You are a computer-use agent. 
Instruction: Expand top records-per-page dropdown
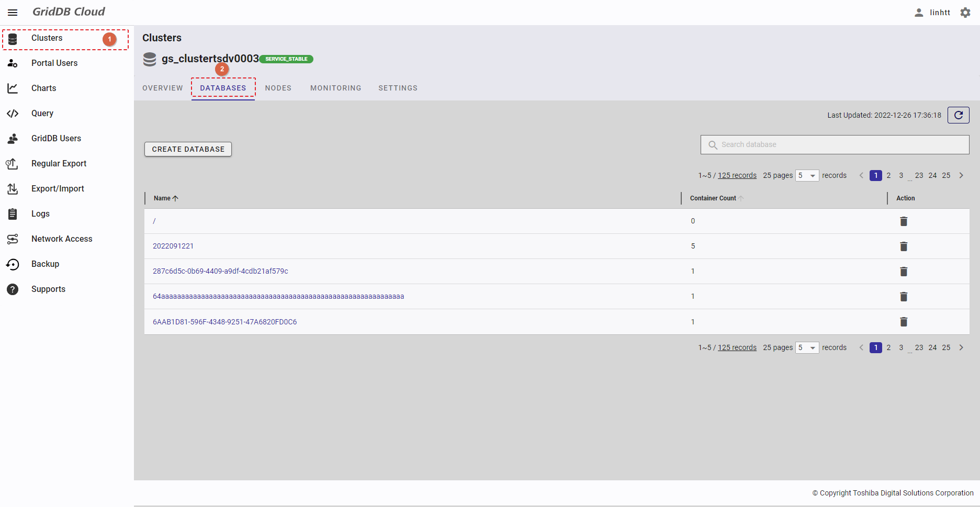pyautogui.click(x=807, y=176)
